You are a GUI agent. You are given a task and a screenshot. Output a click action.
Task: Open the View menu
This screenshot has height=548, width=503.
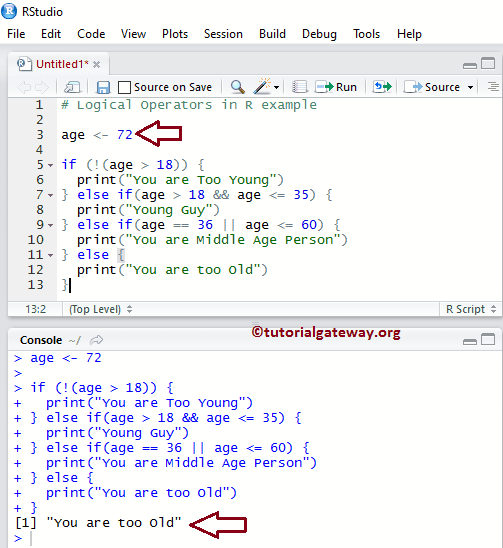coord(133,34)
